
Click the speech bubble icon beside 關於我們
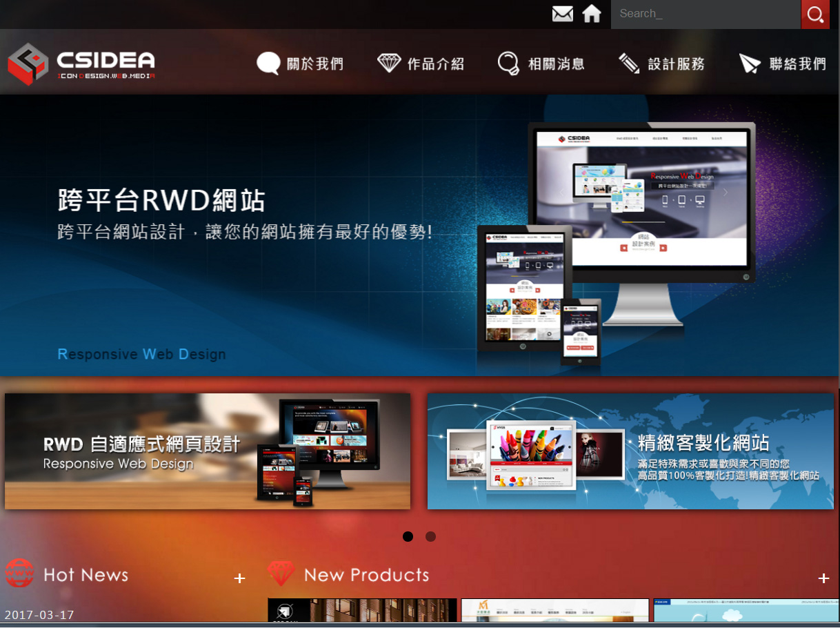tap(268, 63)
